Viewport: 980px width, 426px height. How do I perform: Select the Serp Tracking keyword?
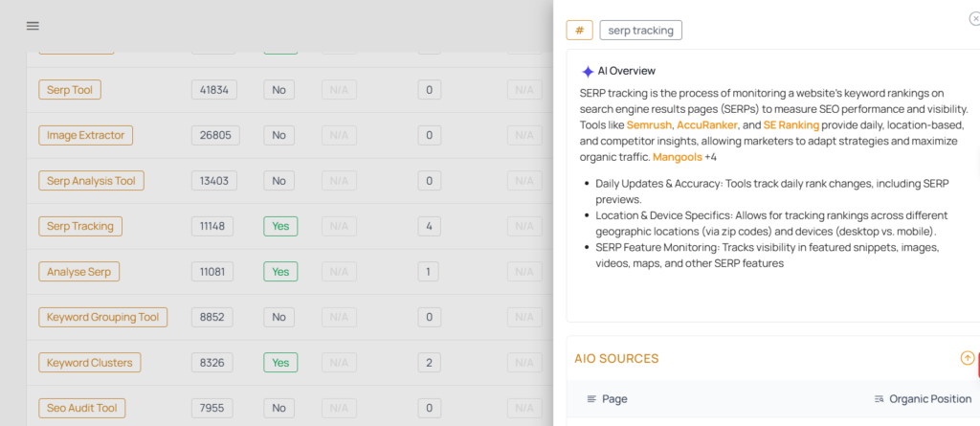point(80,227)
